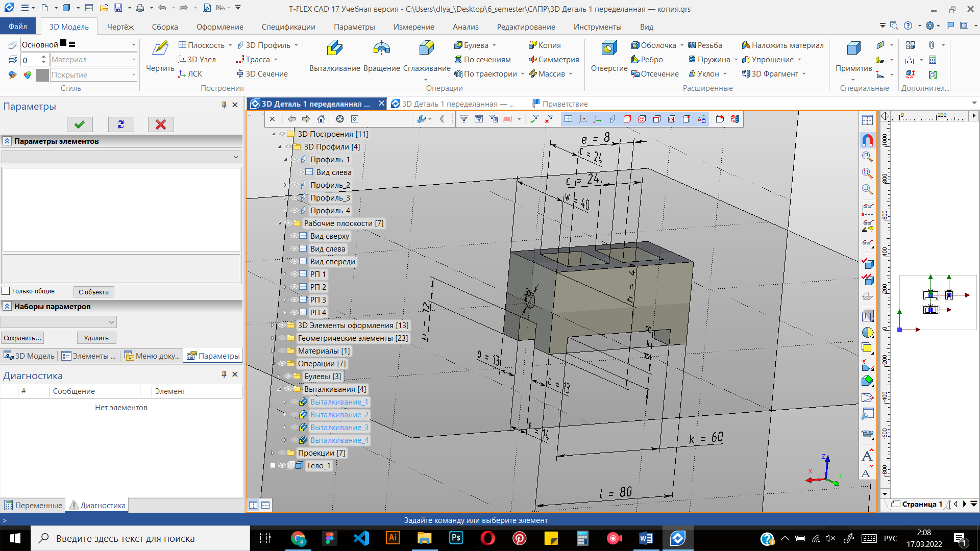Image resolution: width=980 pixels, height=551 pixels.
Task: Toggle visibility eye of РП 1
Action: tap(295, 274)
